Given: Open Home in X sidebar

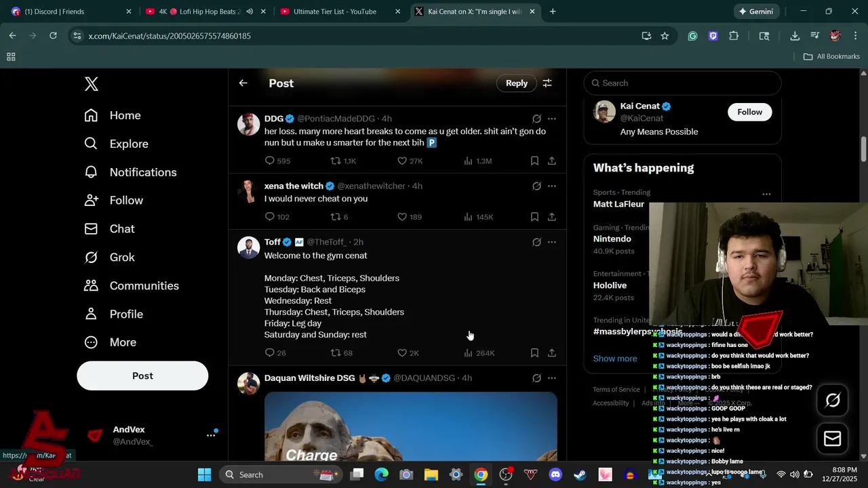Looking at the screenshot, I should (x=113, y=115).
